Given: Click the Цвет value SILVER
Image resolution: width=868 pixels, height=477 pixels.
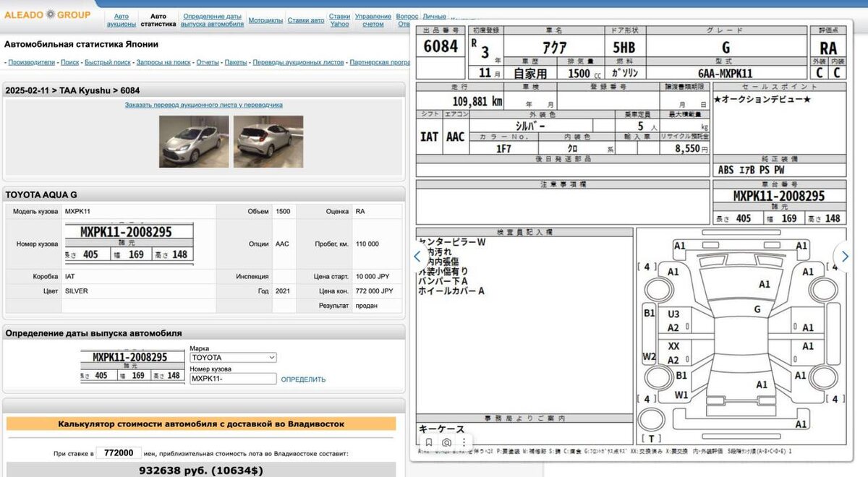Looking at the screenshot, I should [75, 291].
